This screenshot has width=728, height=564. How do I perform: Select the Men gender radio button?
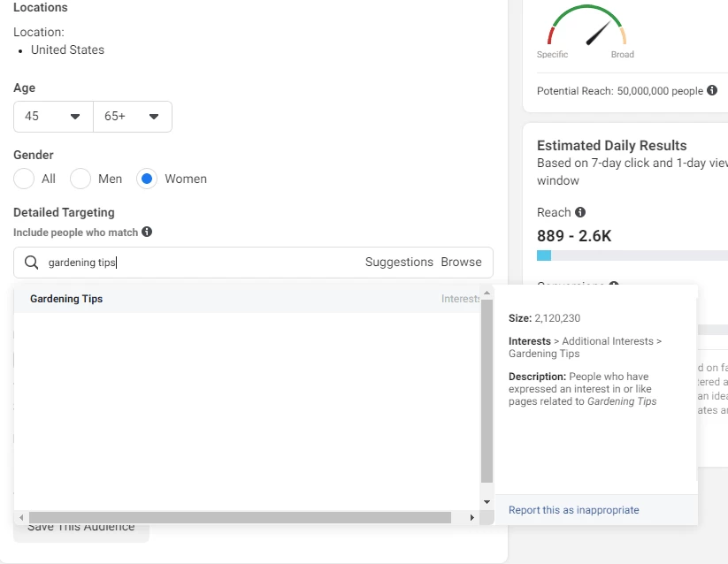tap(81, 179)
